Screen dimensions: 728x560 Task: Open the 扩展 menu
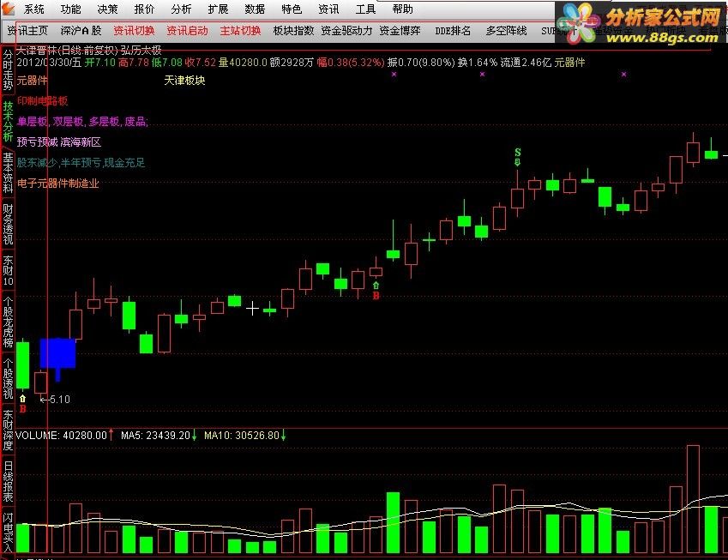point(218,9)
